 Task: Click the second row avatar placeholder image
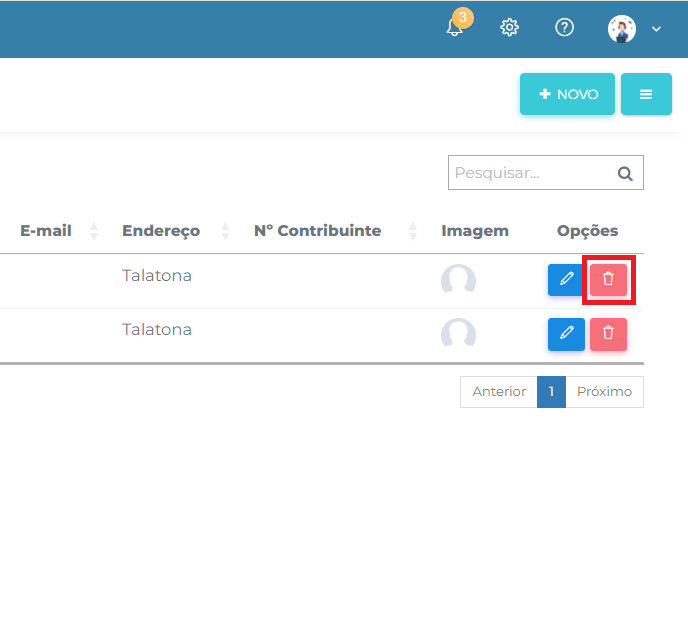[x=458, y=333]
